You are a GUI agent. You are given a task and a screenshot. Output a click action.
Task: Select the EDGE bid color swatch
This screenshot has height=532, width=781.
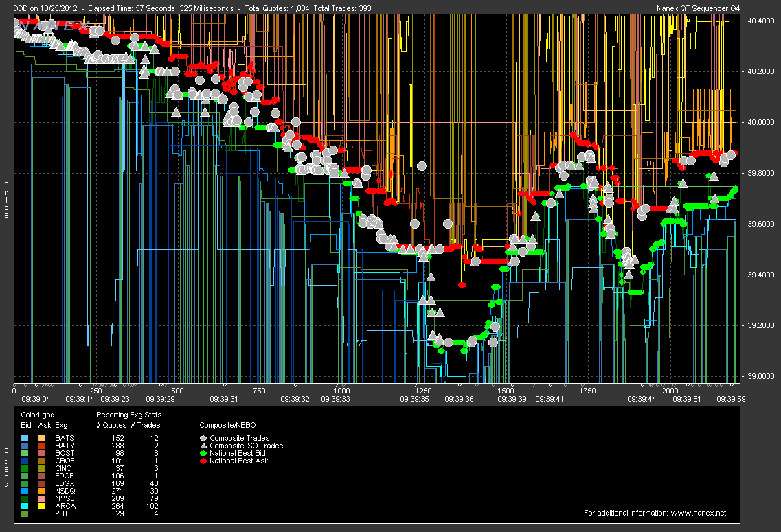25,476
